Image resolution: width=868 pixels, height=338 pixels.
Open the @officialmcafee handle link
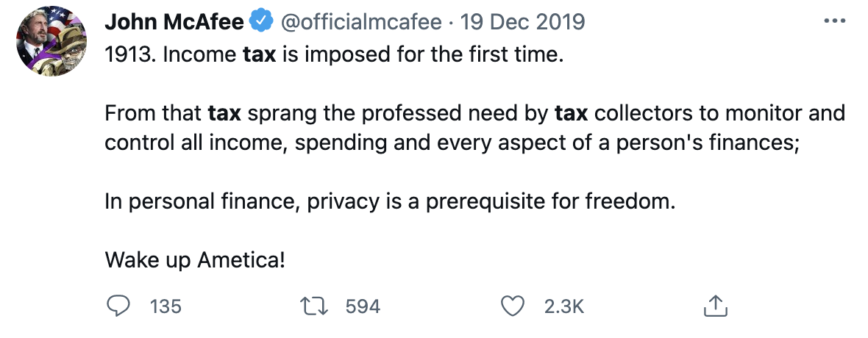[x=360, y=22]
